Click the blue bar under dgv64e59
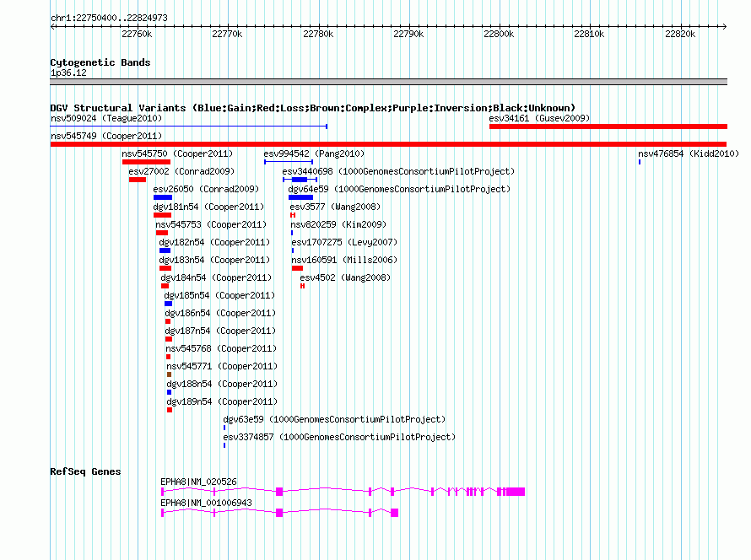Image resolution: width=751 pixels, height=560 pixels. (x=300, y=197)
